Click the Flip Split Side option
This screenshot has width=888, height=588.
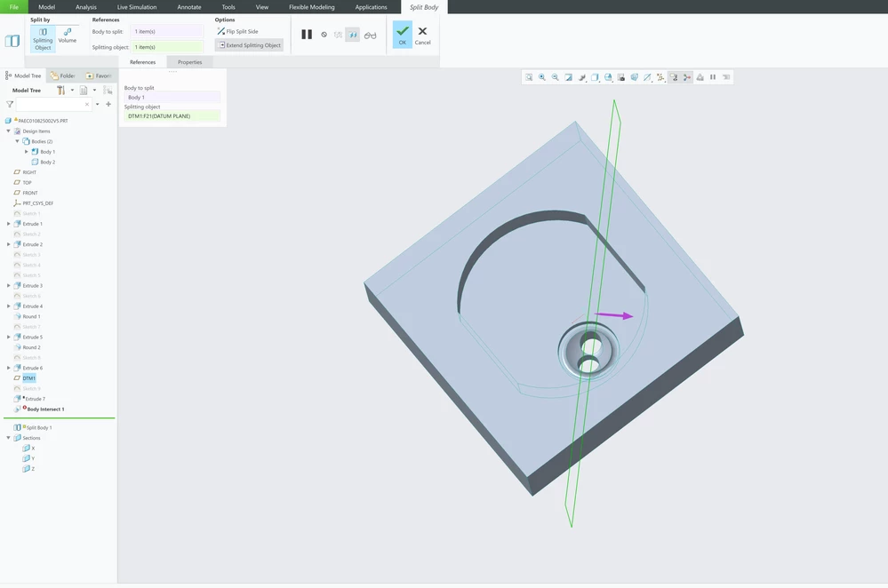[237, 32]
